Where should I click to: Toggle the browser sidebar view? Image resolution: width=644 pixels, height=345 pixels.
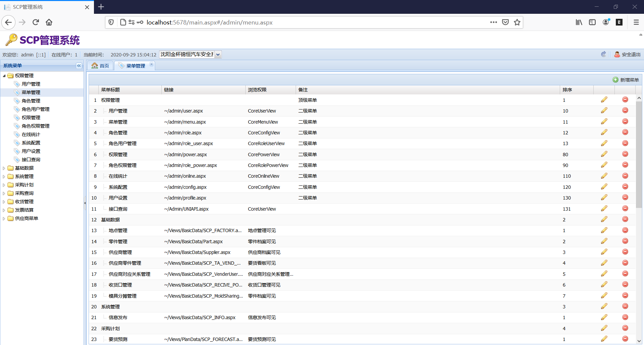pos(592,22)
